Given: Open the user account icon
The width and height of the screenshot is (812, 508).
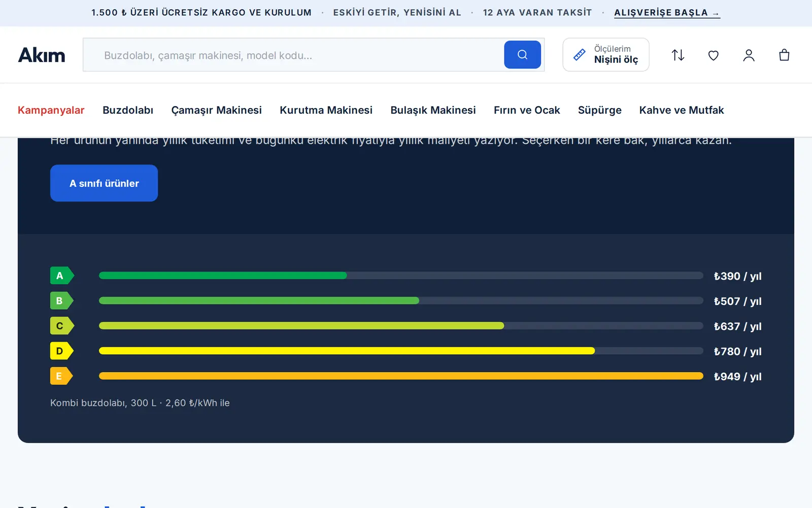Looking at the screenshot, I should coord(749,55).
